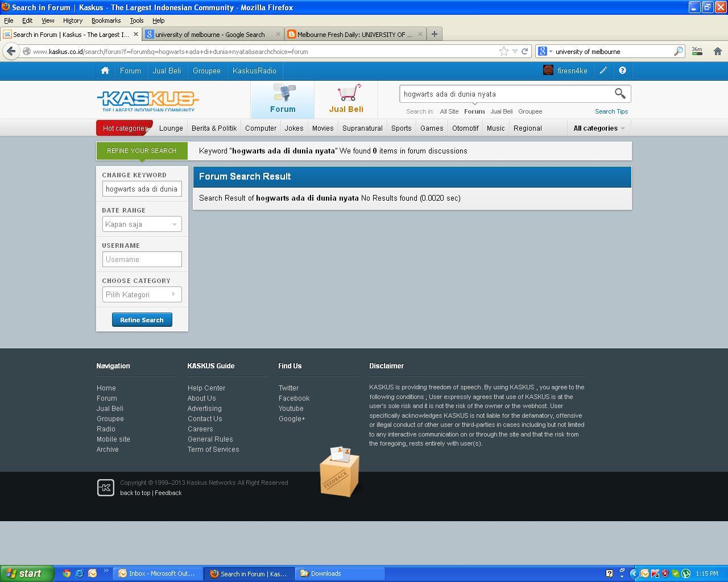Click the Internet Explorer quick launch icon
The width and height of the screenshot is (728, 582).
click(80, 573)
